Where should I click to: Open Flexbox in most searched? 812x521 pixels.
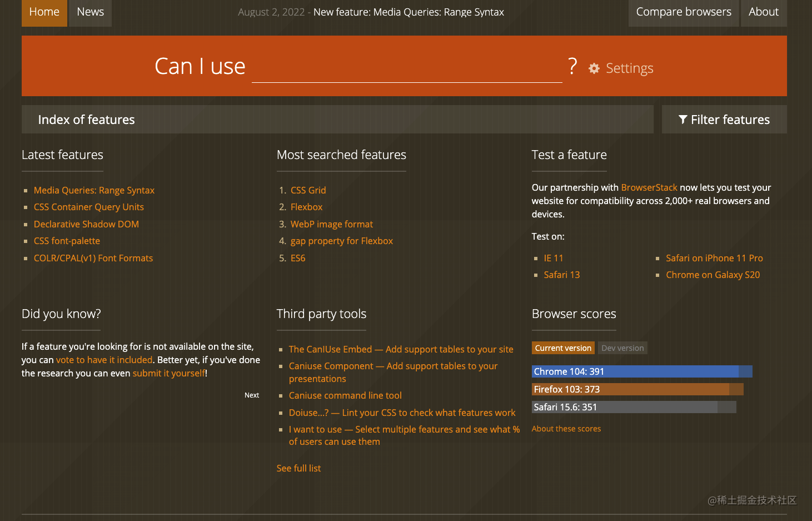(306, 207)
